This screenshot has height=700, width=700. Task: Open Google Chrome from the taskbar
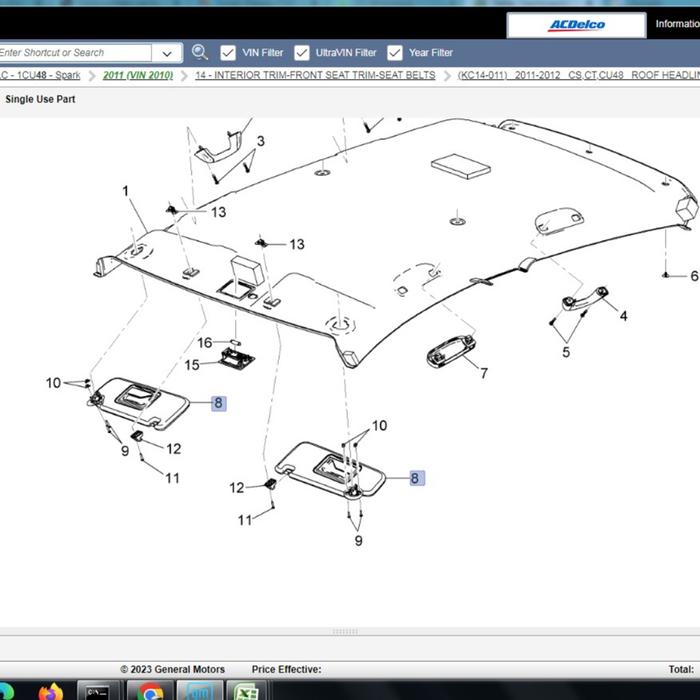point(150,691)
